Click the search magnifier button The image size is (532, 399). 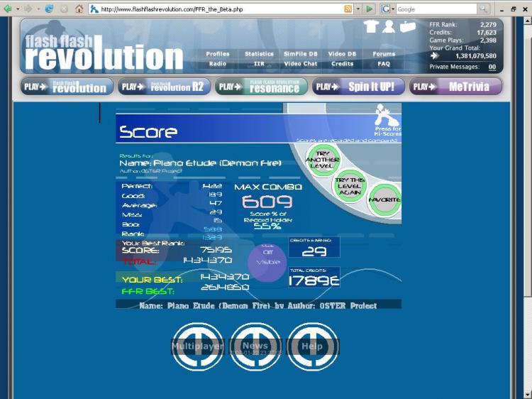click(x=483, y=9)
